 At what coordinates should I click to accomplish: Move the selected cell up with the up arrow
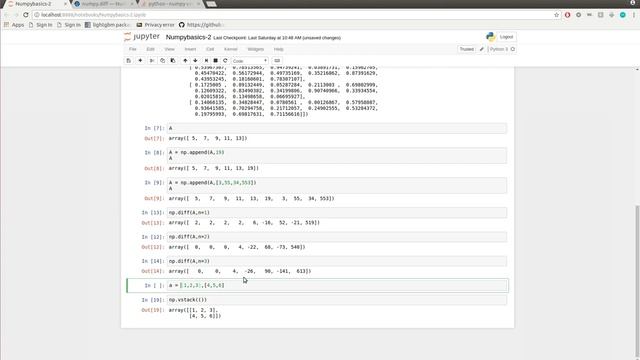[x=185, y=60]
